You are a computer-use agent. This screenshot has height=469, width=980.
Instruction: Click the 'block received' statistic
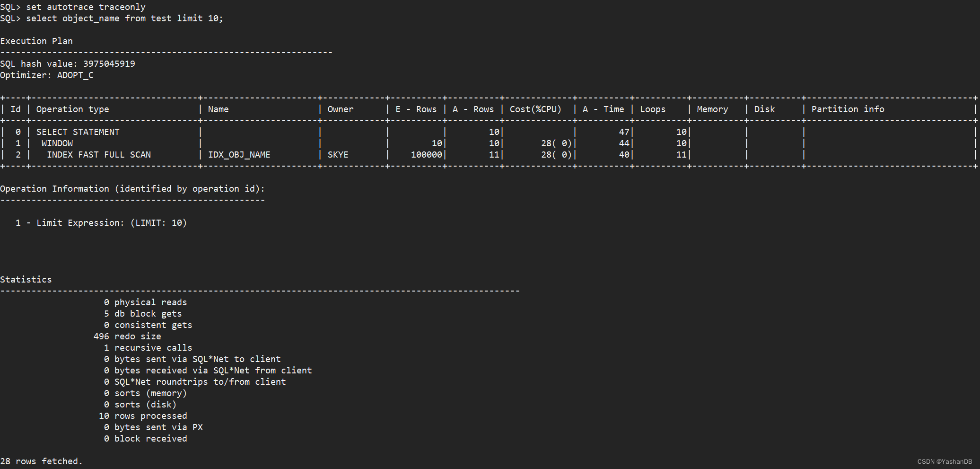(145, 439)
